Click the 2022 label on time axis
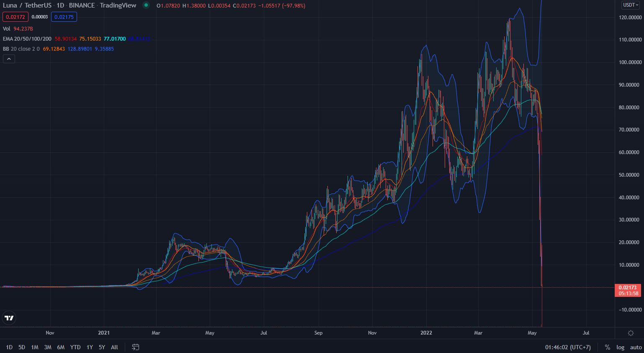 pyautogui.click(x=426, y=333)
